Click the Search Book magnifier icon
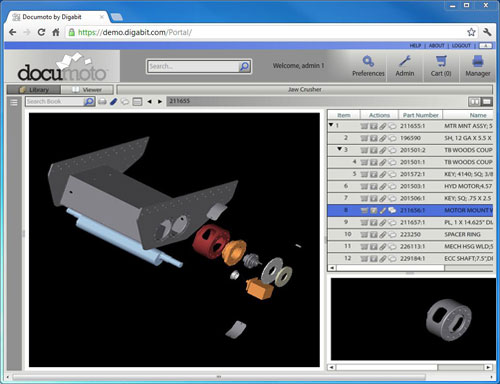The width and height of the screenshot is (500, 384). (x=89, y=101)
